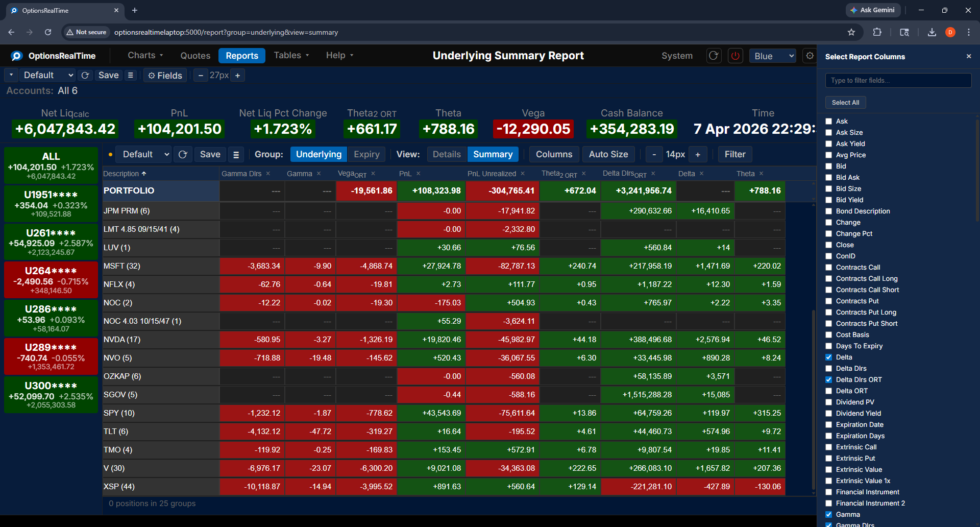The height and width of the screenshot is (527, 980).
Task: Group by Expiry
Action: [366, 154]
